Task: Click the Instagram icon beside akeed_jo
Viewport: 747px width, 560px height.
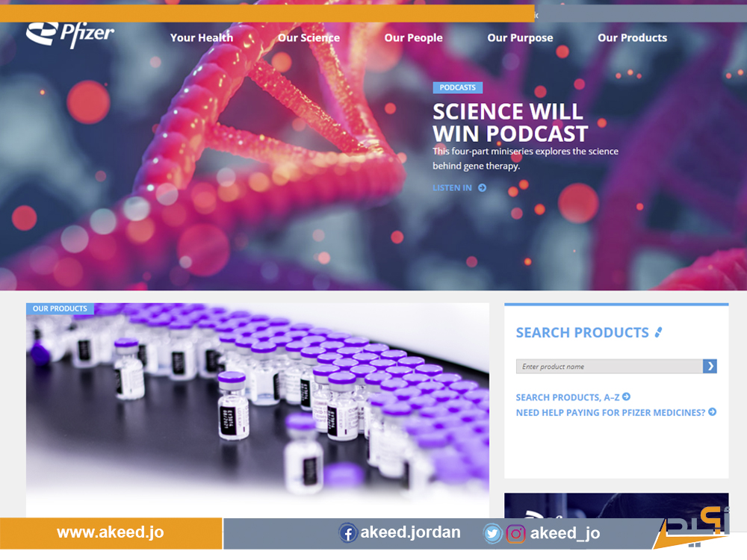Action: click(x=515, y=533)
